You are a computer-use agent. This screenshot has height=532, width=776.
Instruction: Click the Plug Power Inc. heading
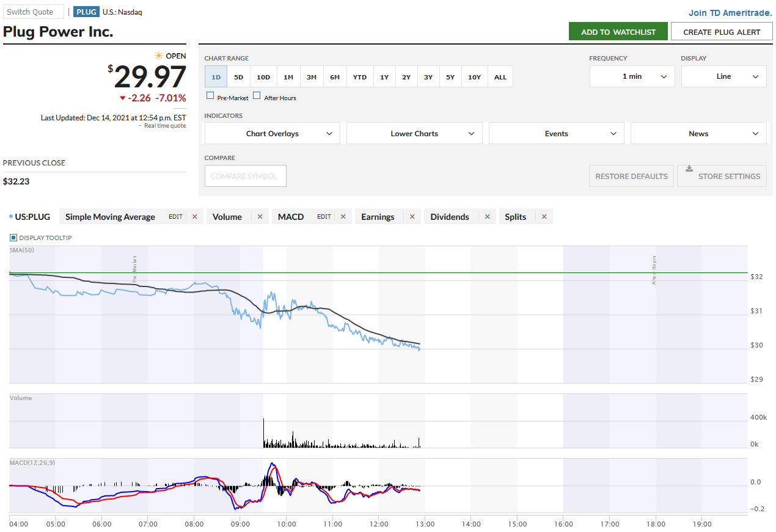[x=58, y=32]
